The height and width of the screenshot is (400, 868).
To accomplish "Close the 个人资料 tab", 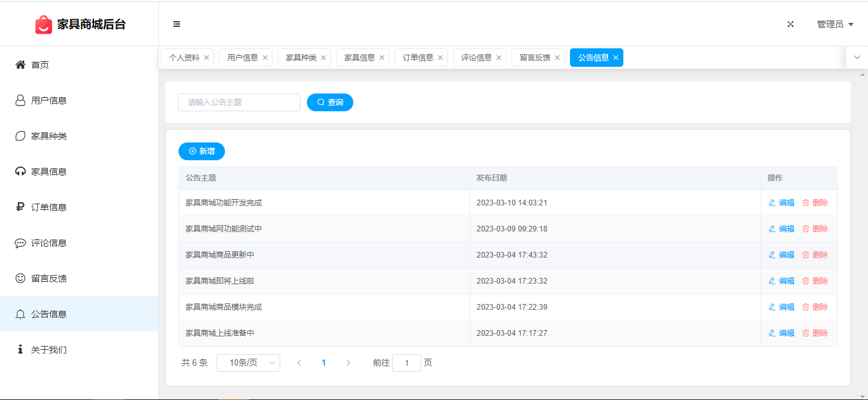I will 207,58.
